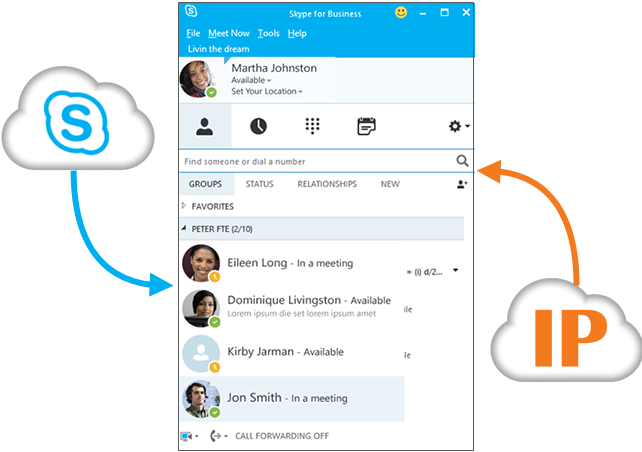Screen dimensions: 642x452
Task: Open the dial pad icon
Action: click(312, 127)
